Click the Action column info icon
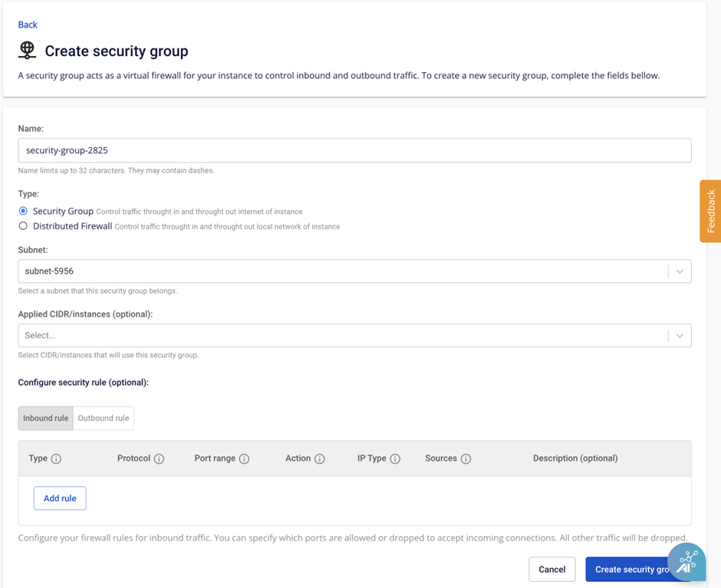The width and height of the screenshot is (721, 588). pyautogui.click(x=319, y=459)
